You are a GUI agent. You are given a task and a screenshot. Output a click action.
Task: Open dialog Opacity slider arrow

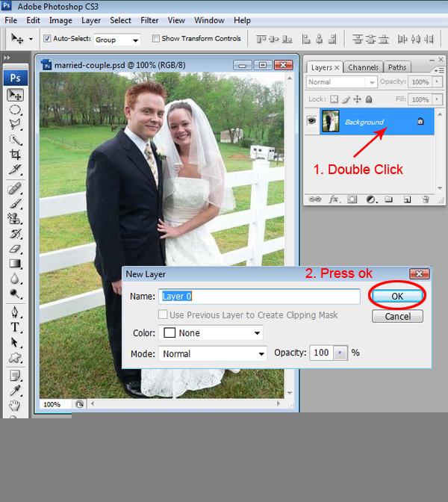pyautogui.click(x=340, y=353)
